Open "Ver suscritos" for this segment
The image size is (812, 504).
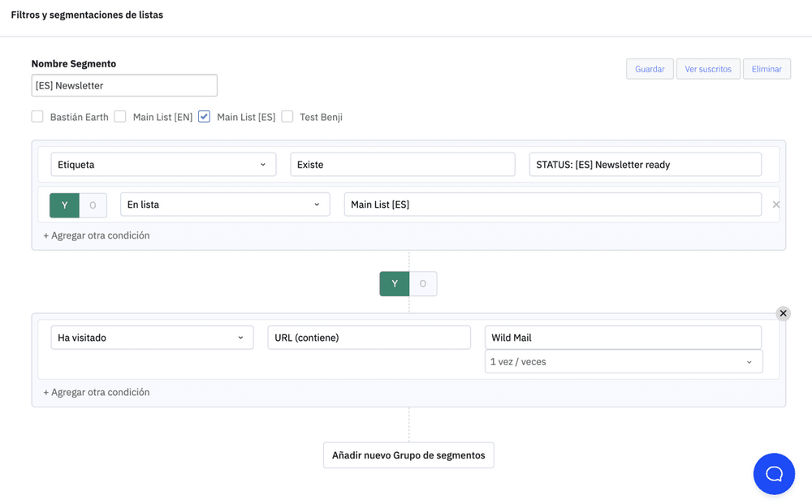tap(707, 68)
